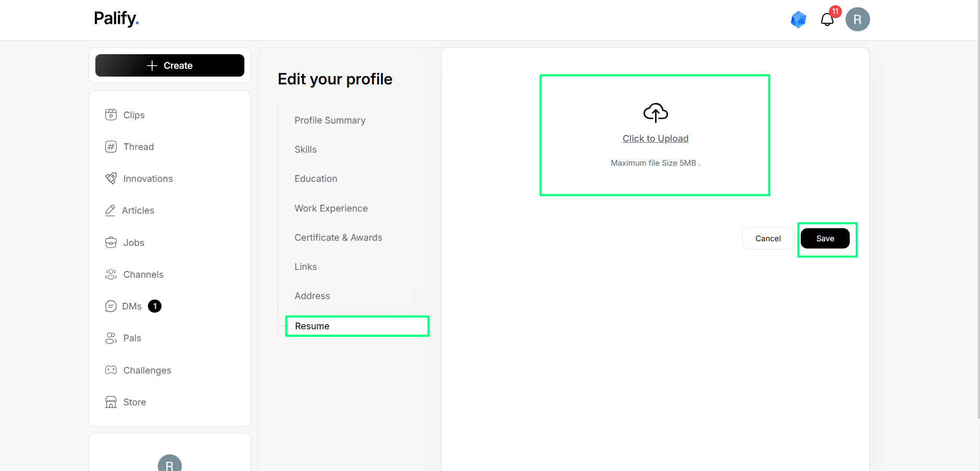Click the 'Click to Upload' link
The image size is (980, 471).
[655, 139]
